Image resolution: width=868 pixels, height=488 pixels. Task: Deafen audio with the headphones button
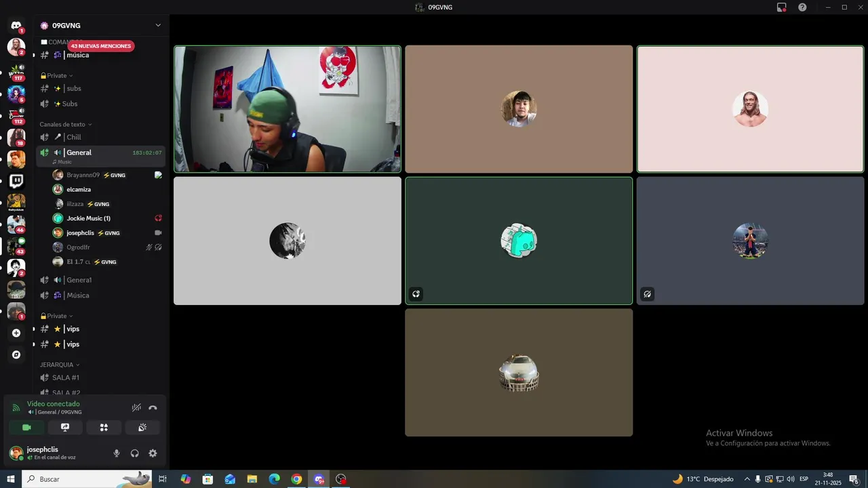134,453
